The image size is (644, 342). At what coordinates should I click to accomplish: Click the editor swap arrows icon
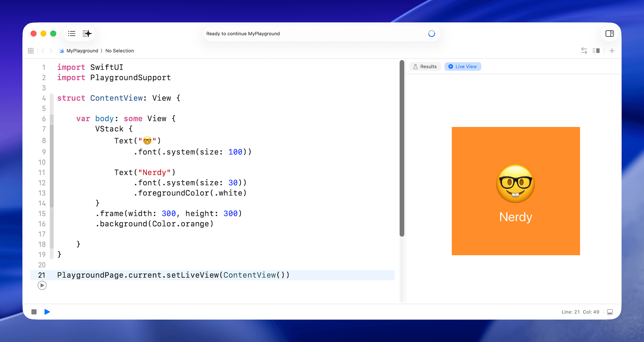pos(584,51)
